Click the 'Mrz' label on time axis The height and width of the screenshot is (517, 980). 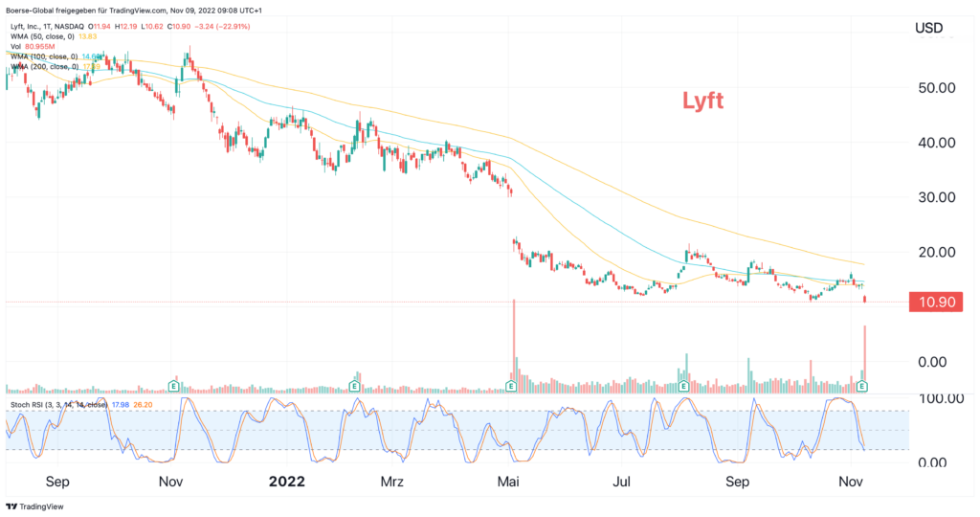391,482
